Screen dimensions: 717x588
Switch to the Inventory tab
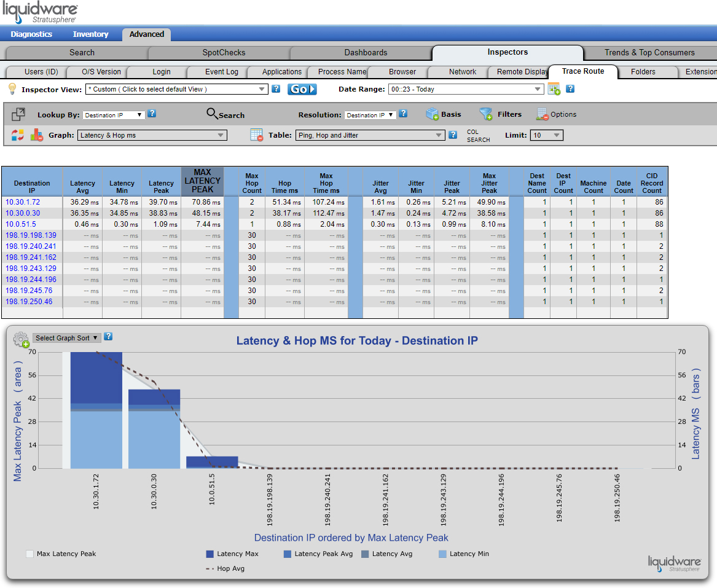pos(90,34)
